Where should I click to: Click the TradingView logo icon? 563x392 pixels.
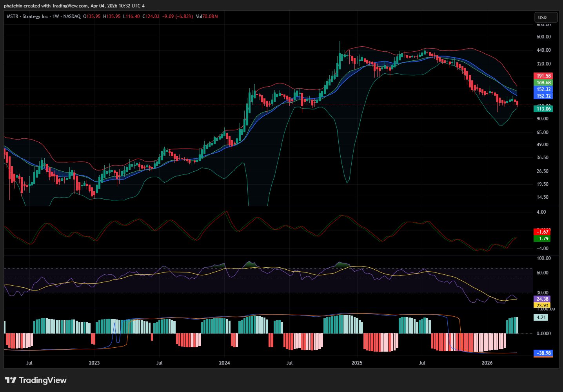tap(10, 380)
